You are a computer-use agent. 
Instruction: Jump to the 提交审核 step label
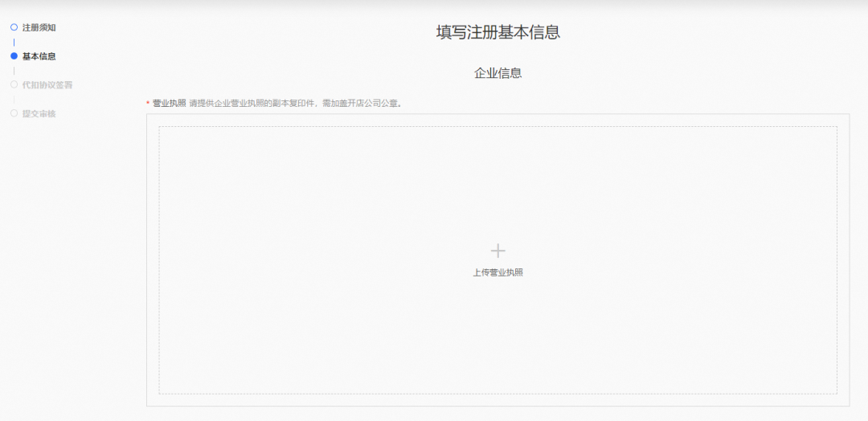coord(39,113)
